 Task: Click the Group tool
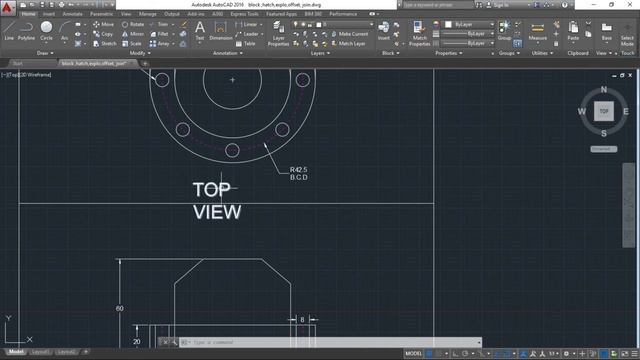[504, 31]
